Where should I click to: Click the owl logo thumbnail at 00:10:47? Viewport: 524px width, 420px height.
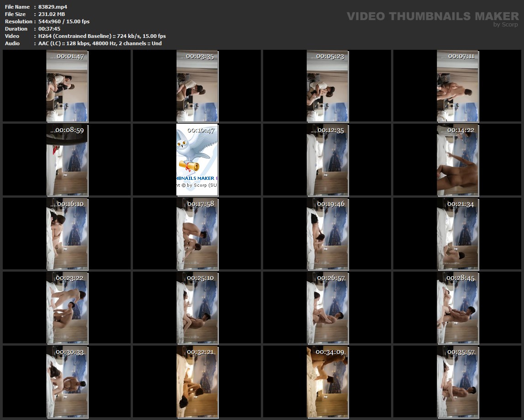click(x=197, y=160)
